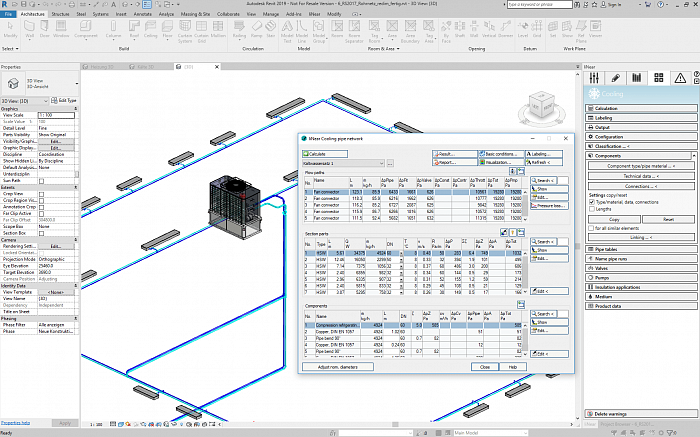Screen dimensions: 700x437
Task: Collapse the Components section in liNear panel
Action: 693,156
